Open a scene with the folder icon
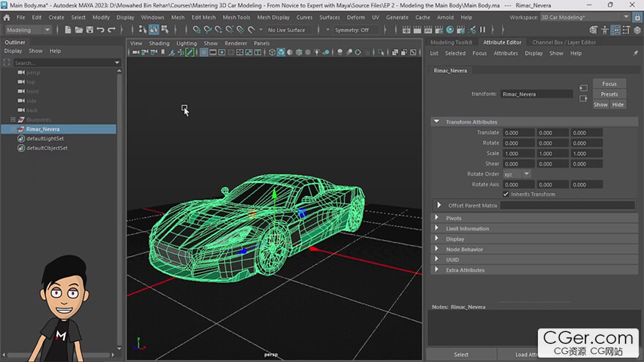This screenshot has width=644, height=362. (x=79, y=30)
